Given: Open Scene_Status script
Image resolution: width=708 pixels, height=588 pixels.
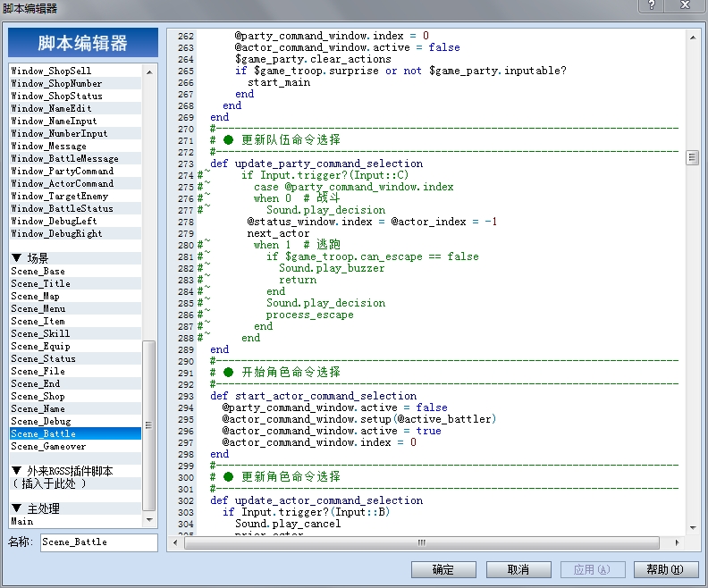Looking at the screenshot, I should tap(75, 358).
